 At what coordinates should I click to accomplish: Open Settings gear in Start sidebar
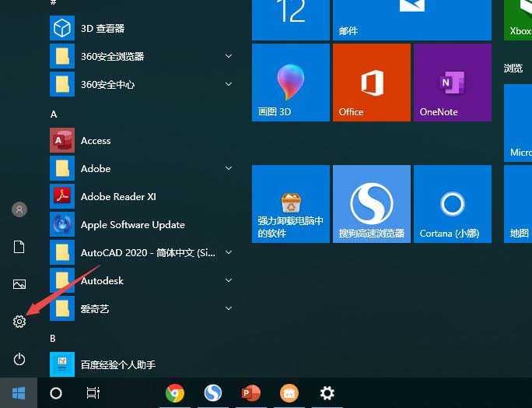[19, 322]
